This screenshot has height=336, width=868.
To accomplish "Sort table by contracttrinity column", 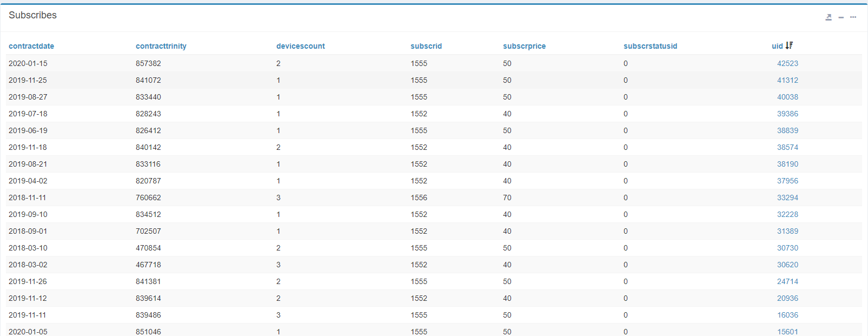I will pos(161,46).
